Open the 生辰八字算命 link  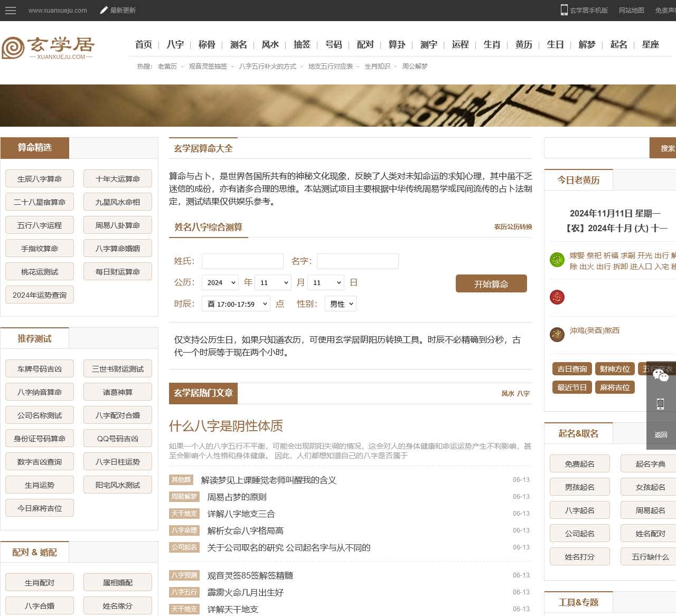coord(40,179)
